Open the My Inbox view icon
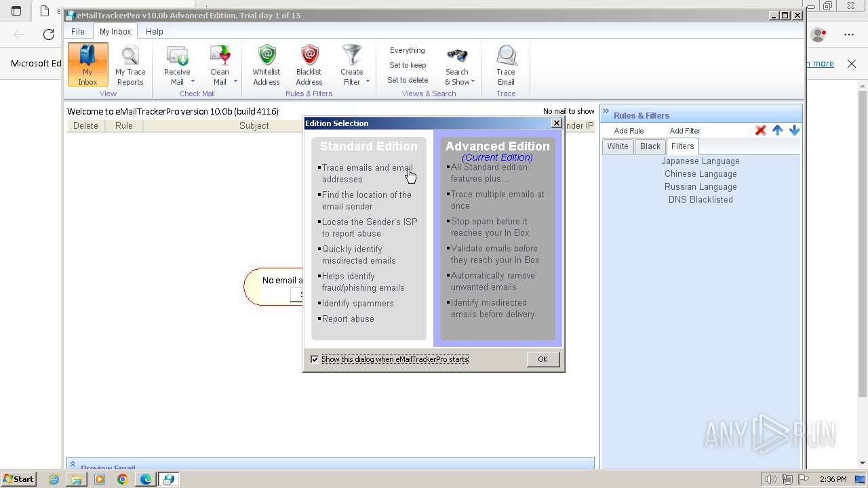868x488 pixels. (x=87, y=64)
